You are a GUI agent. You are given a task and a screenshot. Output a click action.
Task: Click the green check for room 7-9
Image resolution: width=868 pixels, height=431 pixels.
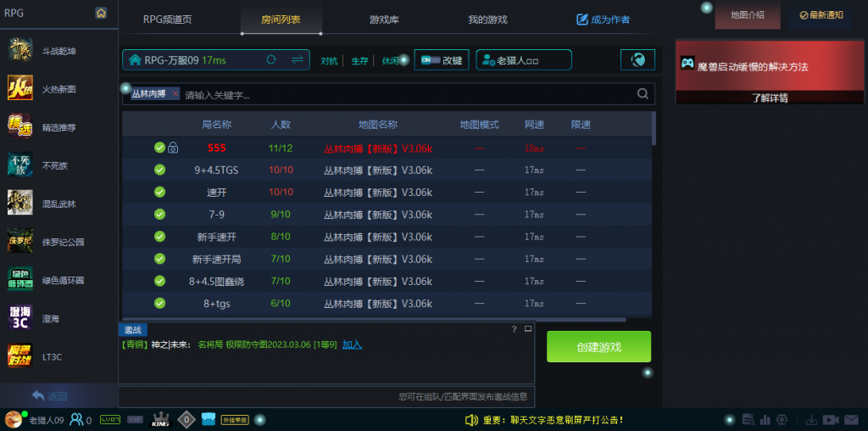[x=159, y=214]
